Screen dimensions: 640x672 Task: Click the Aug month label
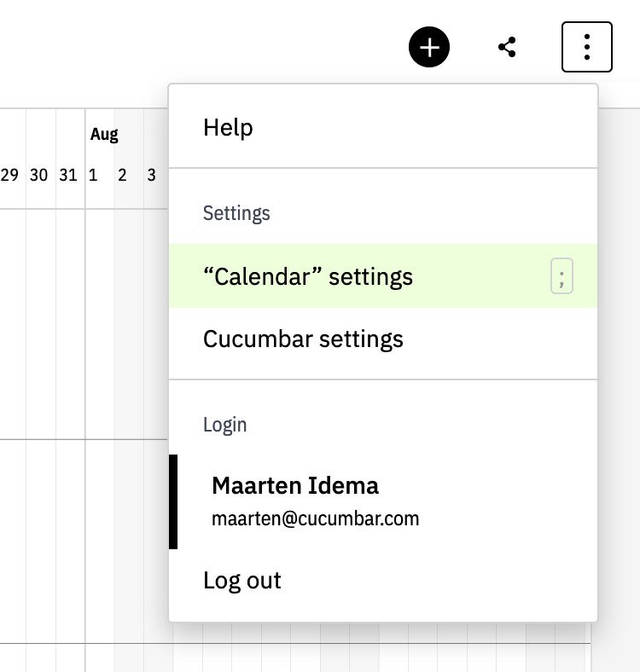pyautogui.click(x=104, y=135)
